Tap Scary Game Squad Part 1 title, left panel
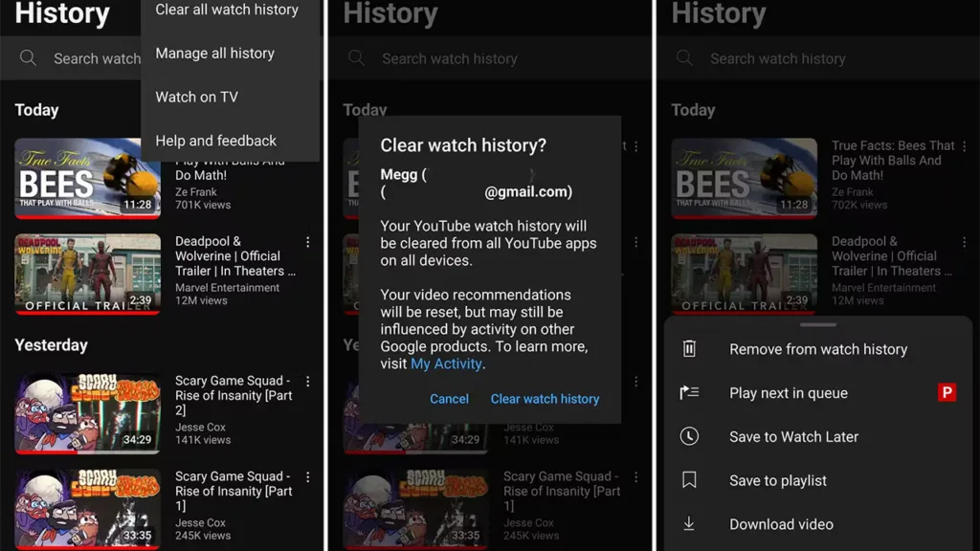This screenshot has height=551, width=980. pyautogui.click(x=234, y=491)
